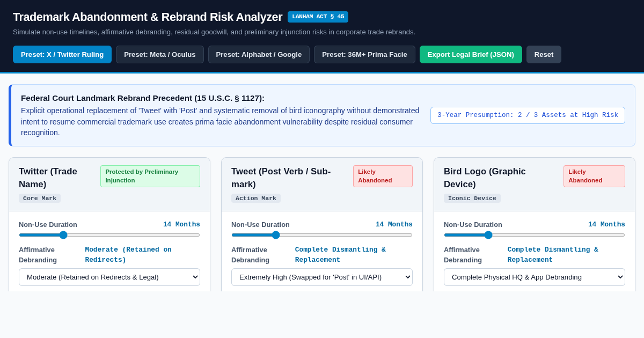Image resolution: width=644 pixels, height=338 pixels.
Task: Click Bird Logo 'Complete Dismantling & Replacement' value
Action: click(x=553, y=255)
